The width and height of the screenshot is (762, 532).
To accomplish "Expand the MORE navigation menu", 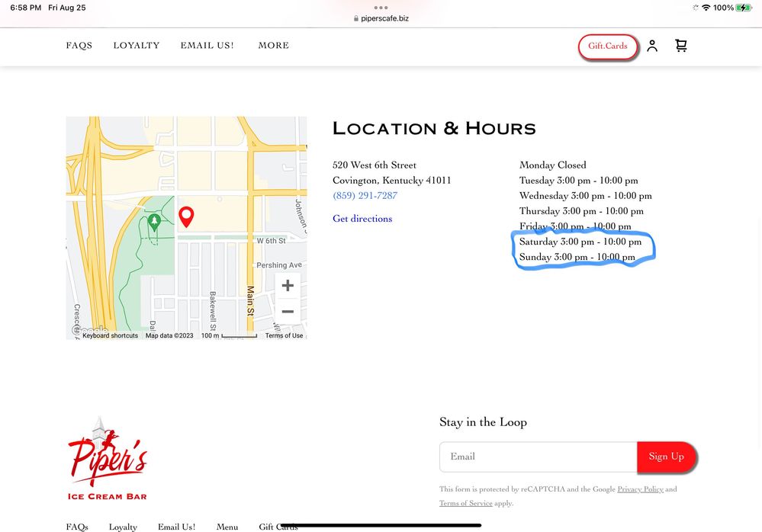I will point(273,46).
